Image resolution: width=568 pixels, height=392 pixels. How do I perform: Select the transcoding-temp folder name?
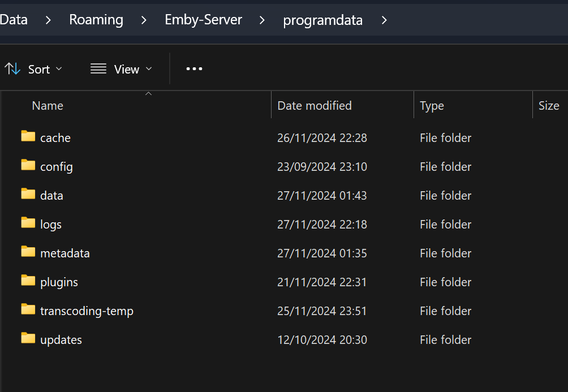click(87, 311)
